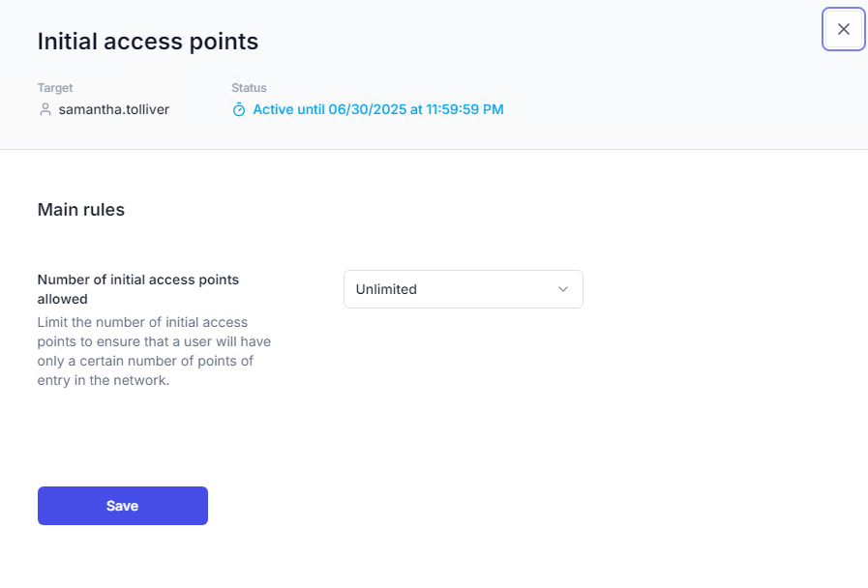Click the 'Status' field label

pos(249,88)
